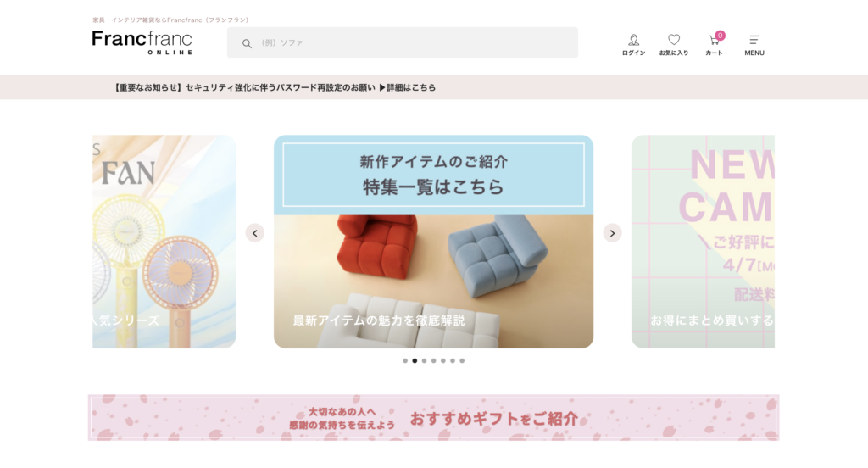
Task: Go to previous slide with left arrow
Action: click(x=254, y=233)
